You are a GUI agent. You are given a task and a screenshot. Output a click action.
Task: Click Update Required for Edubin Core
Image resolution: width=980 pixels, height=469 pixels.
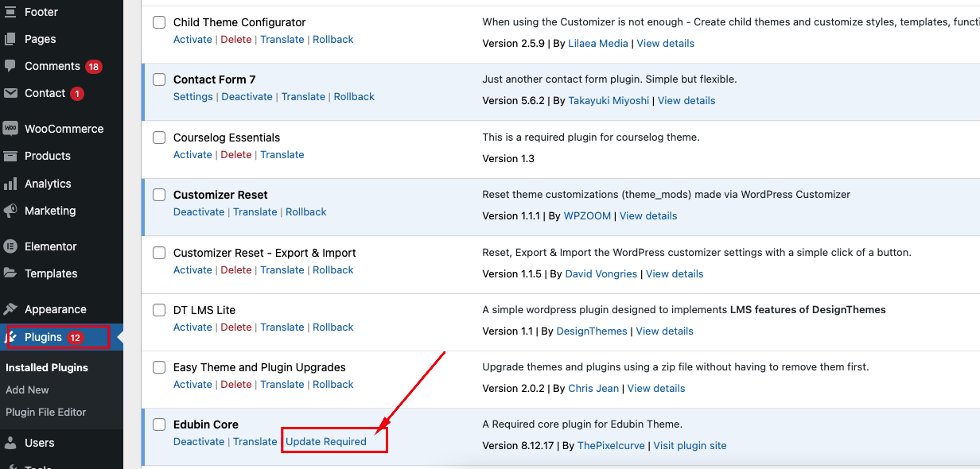[326, 441]
